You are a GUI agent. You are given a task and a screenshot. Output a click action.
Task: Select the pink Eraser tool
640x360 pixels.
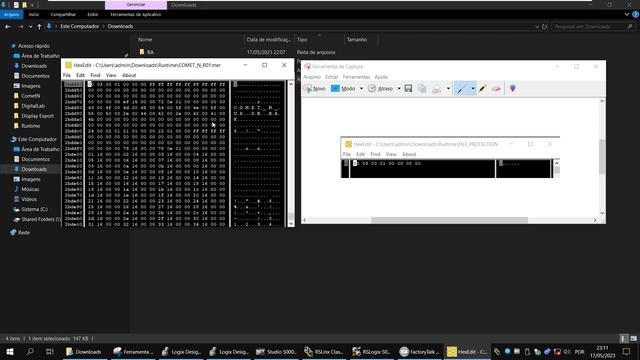(496, 89)
